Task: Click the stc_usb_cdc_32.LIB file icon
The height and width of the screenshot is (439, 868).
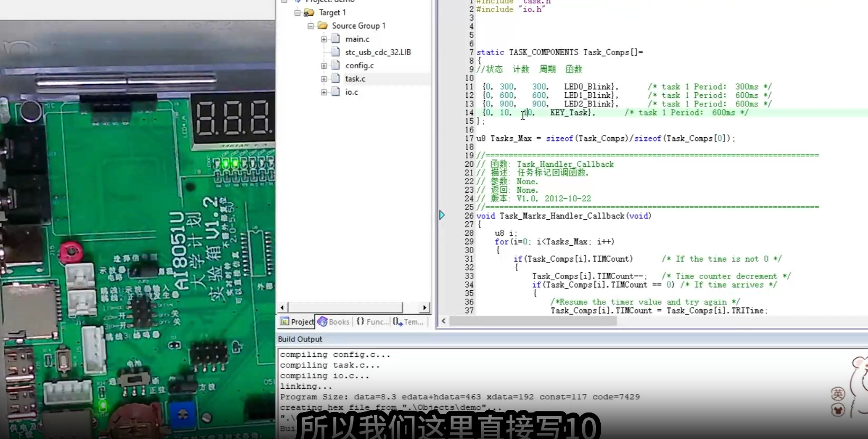Action: pyautogui.click(x=336, y=52)
